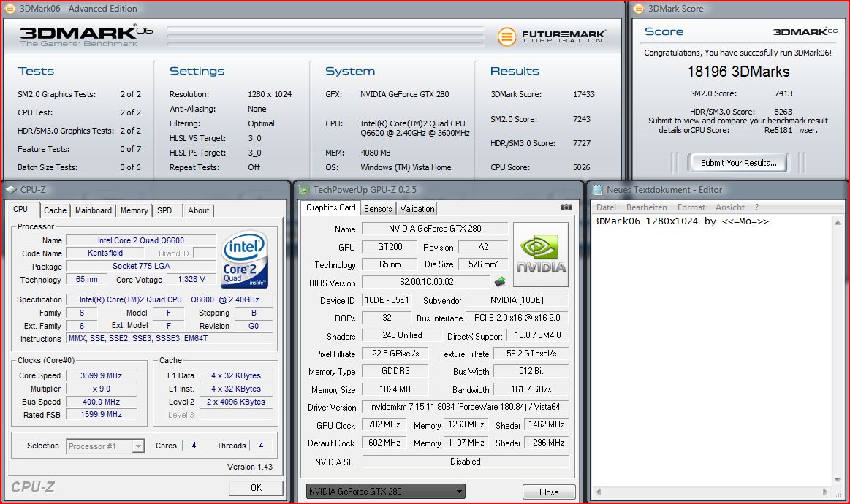Click the Instructions field MMX, SSE, SSE2
The width and height of the screenshot is (850, 504).
[x=169, y=338]
